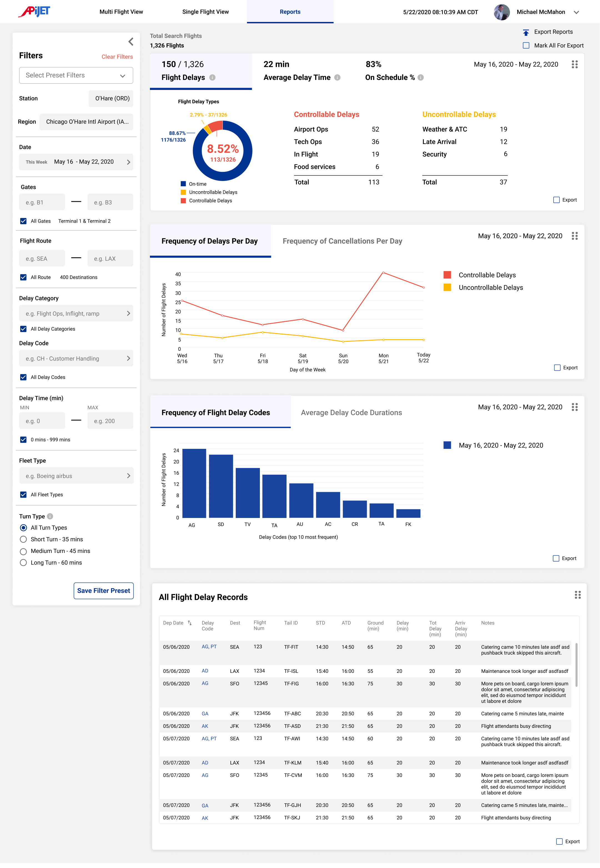Click the info icon beside On Schedule %
The width and height of the screenshot is (600, 868).
(421, 77)
